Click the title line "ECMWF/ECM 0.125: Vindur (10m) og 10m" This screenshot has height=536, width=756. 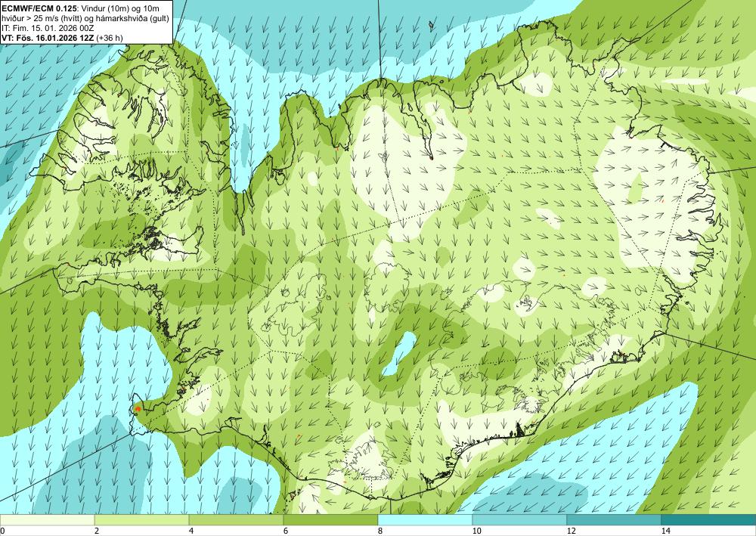pos(80,8)
